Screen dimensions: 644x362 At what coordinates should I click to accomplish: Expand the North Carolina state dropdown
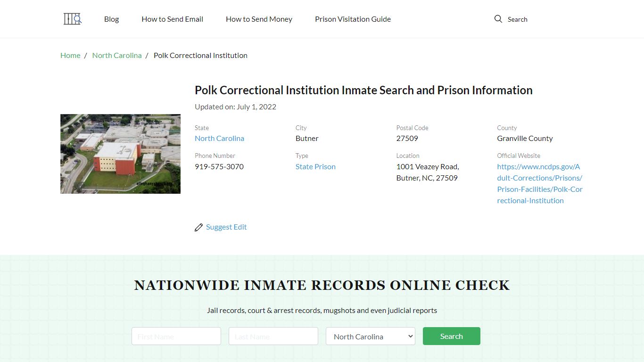pyautogui.click(x=371, y=336)
